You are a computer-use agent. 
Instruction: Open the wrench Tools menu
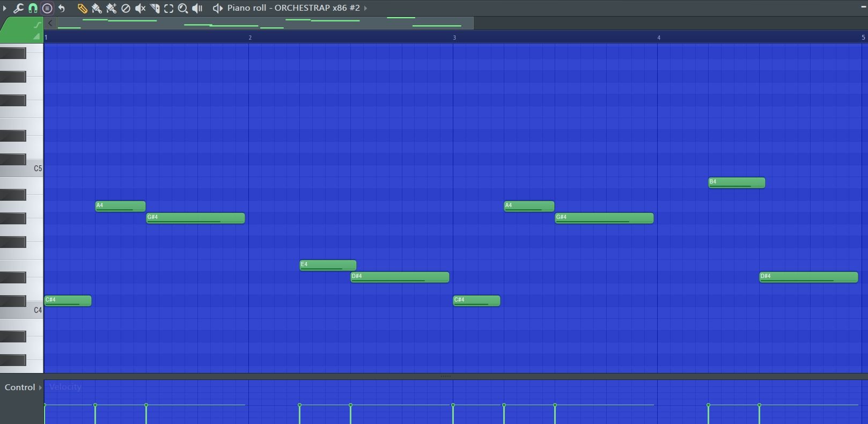pos(18,8)
